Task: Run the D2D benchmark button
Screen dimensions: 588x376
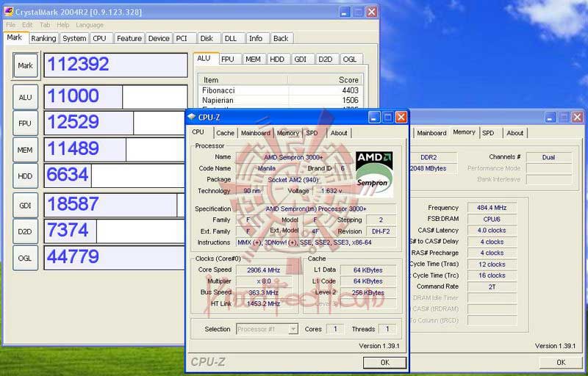Action: 25,231
